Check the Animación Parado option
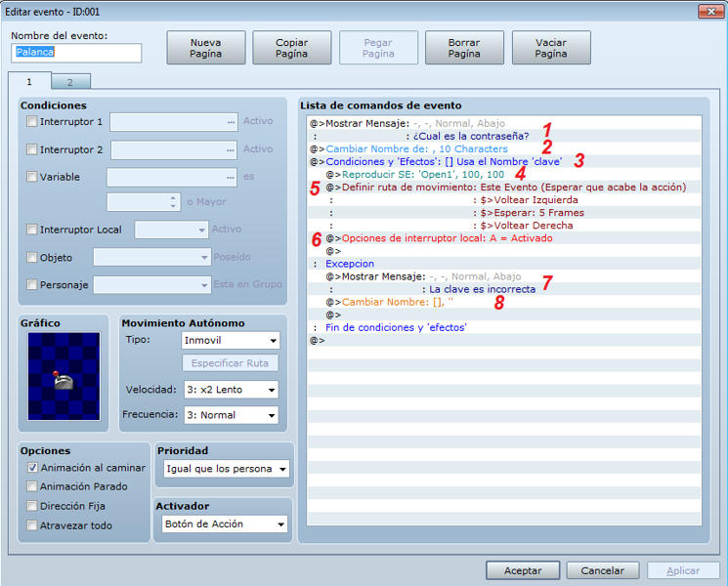The height and width of the screenshot is (586, 728). click(x=32, y=486)
